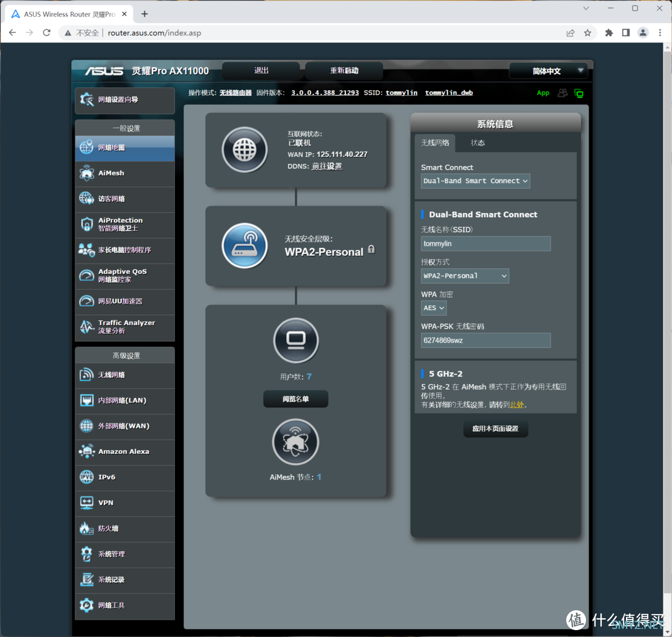Bookmark this page with star icon
This screenshot has width=672, height=637.
[x=587, y=33]
